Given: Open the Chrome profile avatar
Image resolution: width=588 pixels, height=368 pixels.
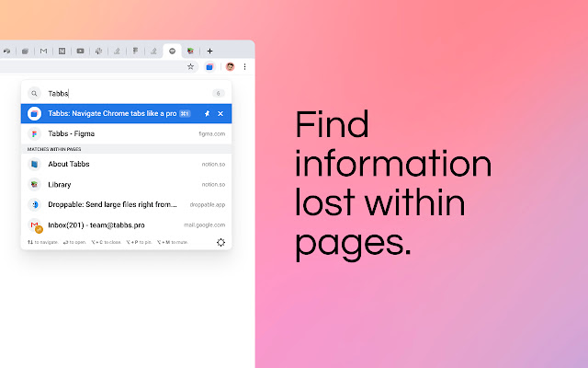Looking at the screenshot, I should tap(230, 67).
